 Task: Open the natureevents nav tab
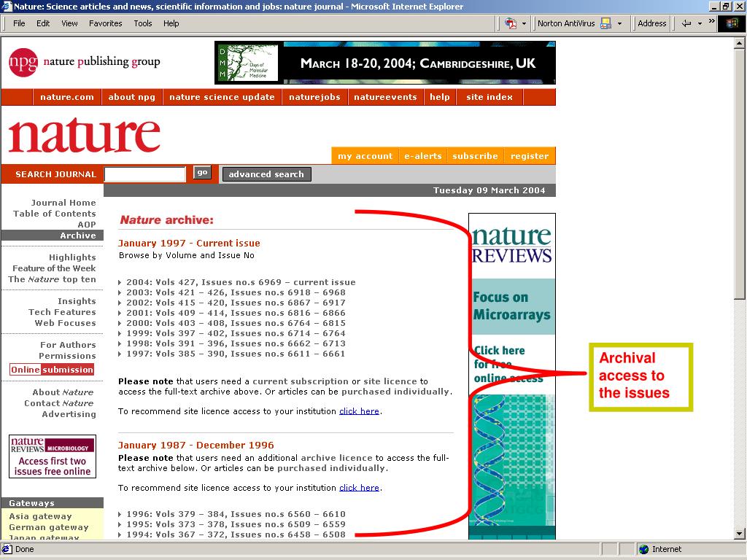tap(385, 97)
